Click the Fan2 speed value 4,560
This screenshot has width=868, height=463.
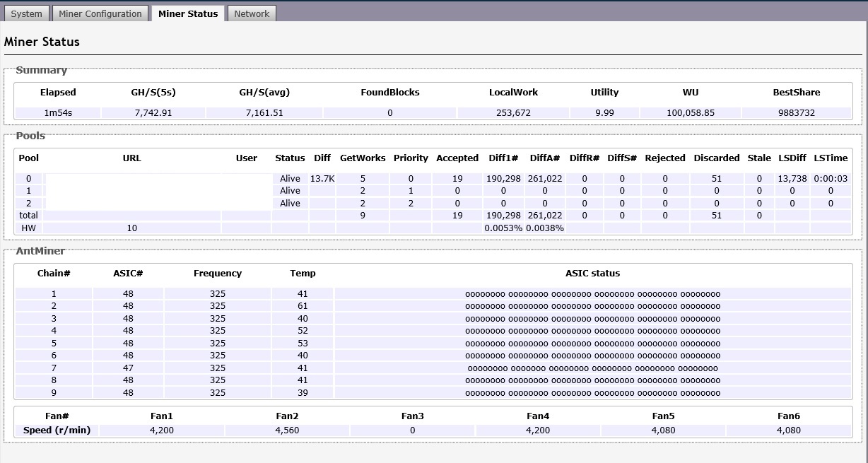[287, 430]
